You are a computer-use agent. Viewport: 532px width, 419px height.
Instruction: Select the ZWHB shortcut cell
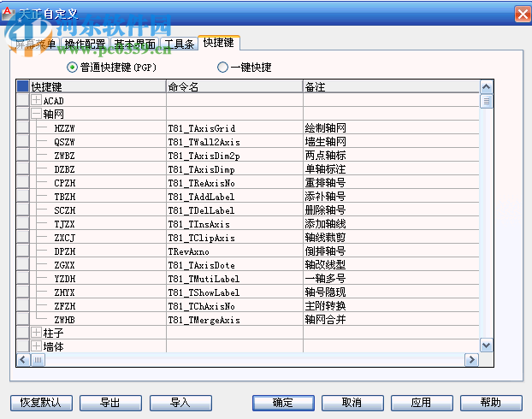click(98, 320)
